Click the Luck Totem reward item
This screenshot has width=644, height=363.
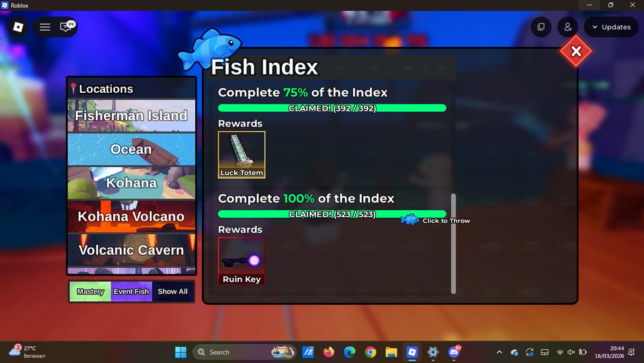point(241,155)
